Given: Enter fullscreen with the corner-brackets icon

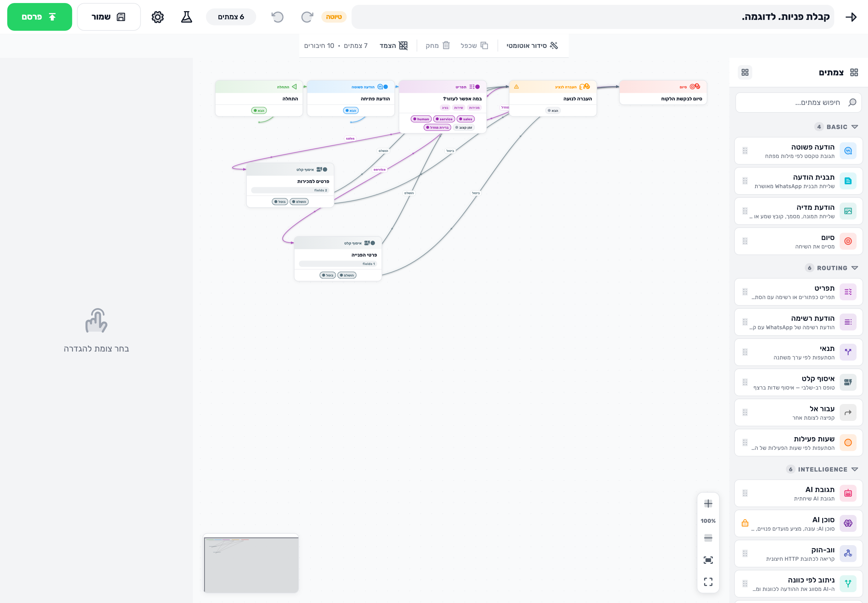Looking at the screenshot, I should (x=708, y=582).
